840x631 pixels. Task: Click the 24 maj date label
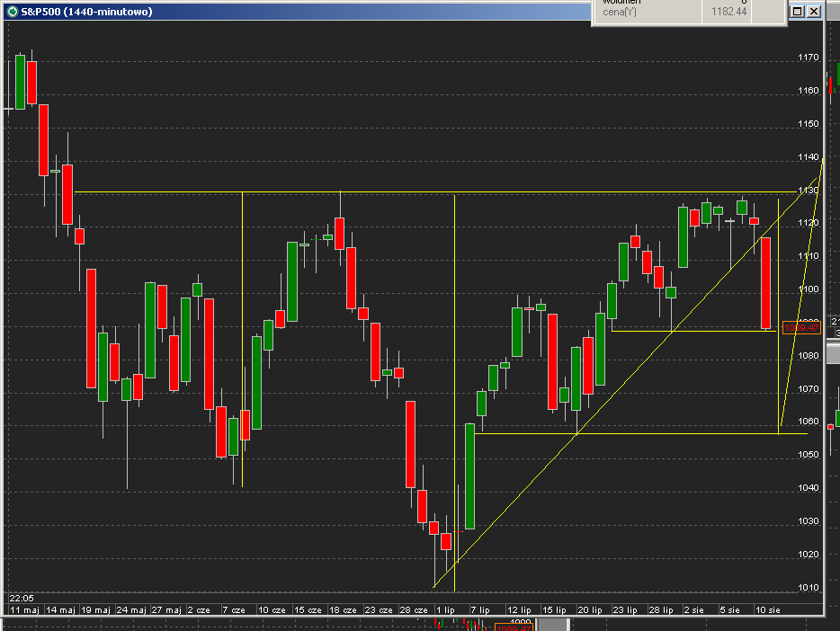131,609
